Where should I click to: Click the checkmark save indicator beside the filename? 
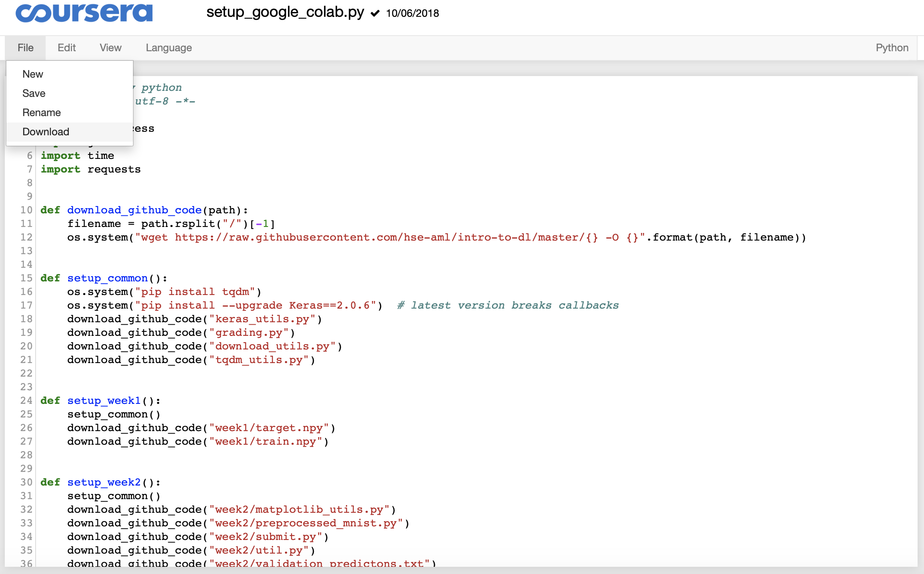pos(374,13)
